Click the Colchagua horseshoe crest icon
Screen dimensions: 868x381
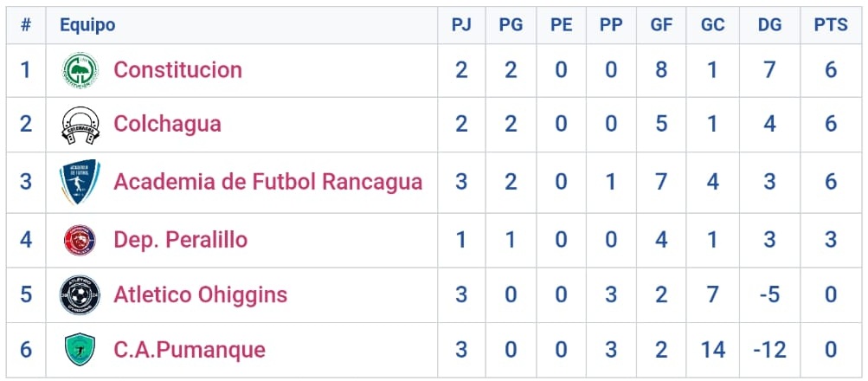(x=80, y=125)
